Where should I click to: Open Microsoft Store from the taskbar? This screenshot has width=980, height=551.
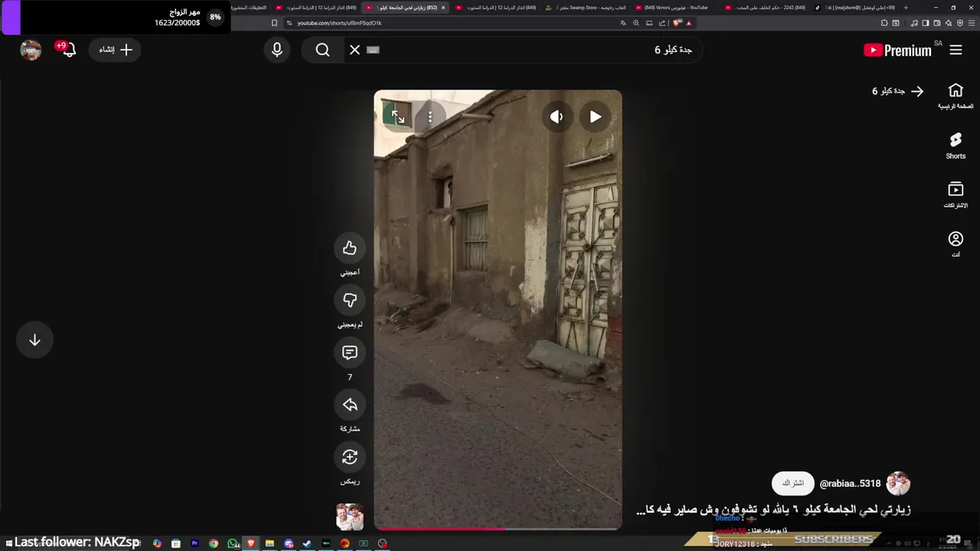[x=176, y=543]
